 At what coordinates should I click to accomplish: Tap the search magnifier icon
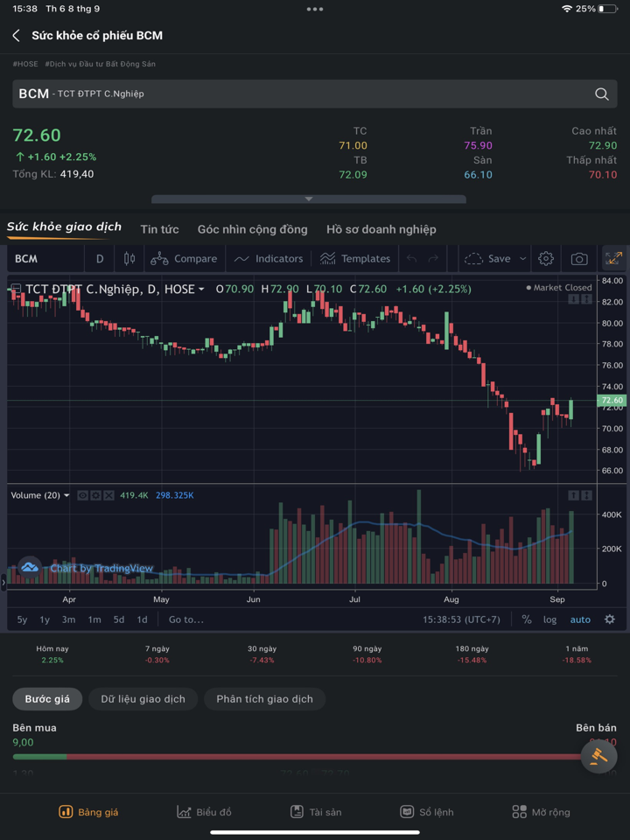point(602,94)
